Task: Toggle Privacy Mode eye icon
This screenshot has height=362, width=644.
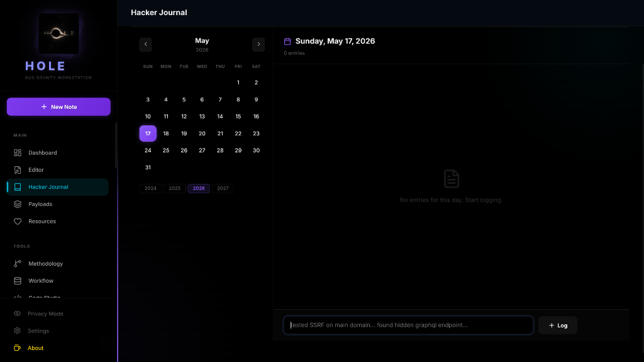Action: click(17, 314)
